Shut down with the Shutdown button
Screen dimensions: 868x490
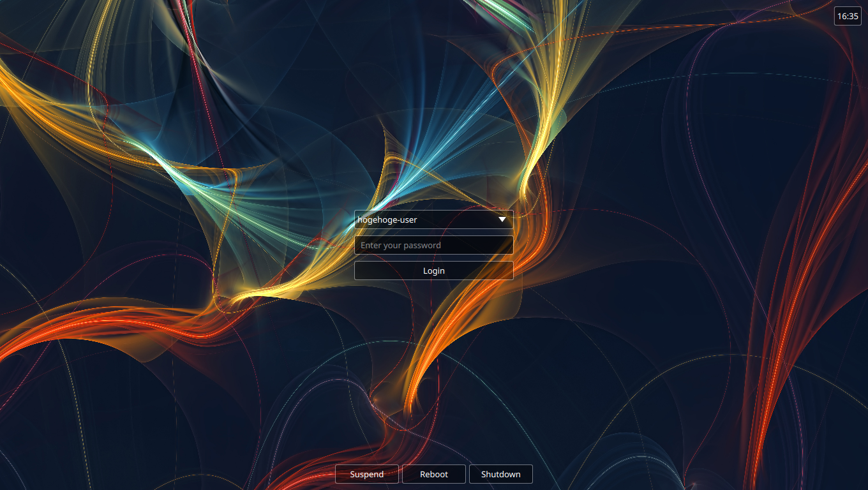click(x=501, y=474)
